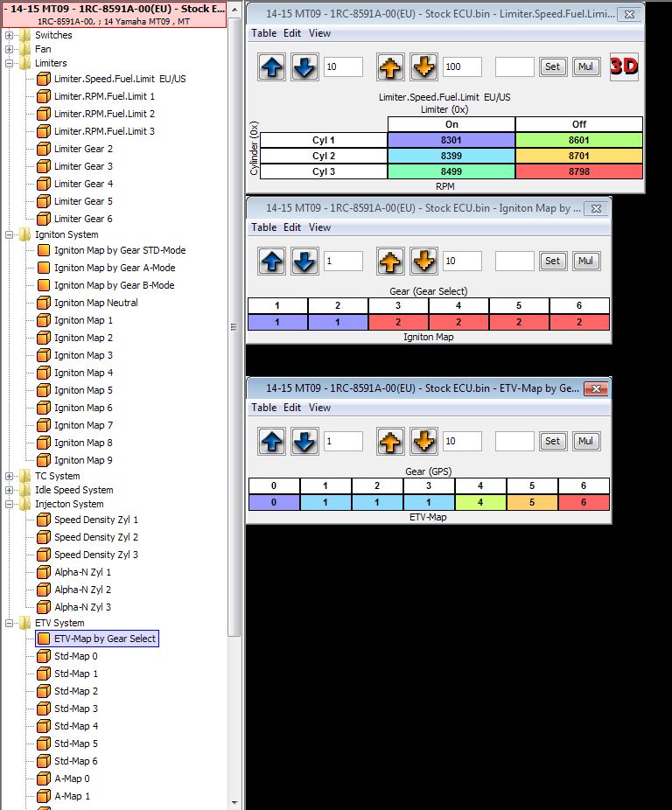Viewport: 672px width, 810px height.
Task: Click orange up arrow in Ignition Map window
Action: (391, 261)
